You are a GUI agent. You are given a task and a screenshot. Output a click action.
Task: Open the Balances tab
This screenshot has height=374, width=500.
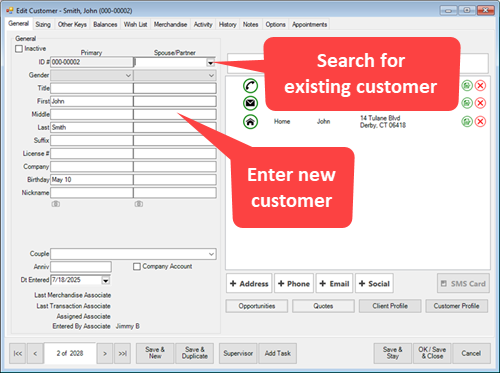105,24
